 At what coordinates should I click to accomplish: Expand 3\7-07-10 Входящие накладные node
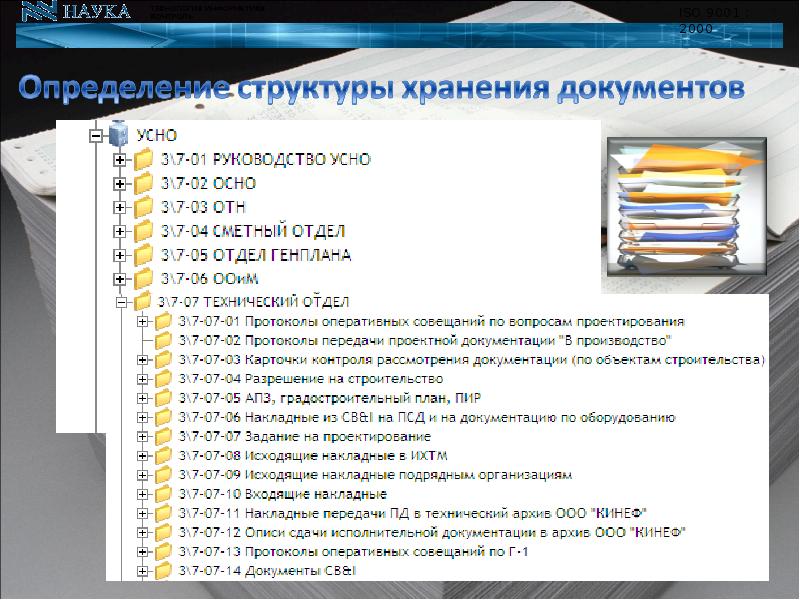142,494
